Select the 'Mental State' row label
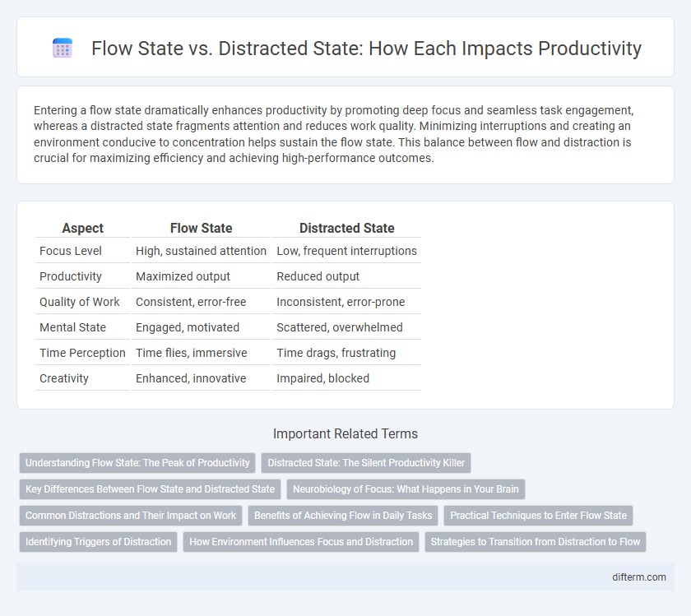 tap(72, 327)
